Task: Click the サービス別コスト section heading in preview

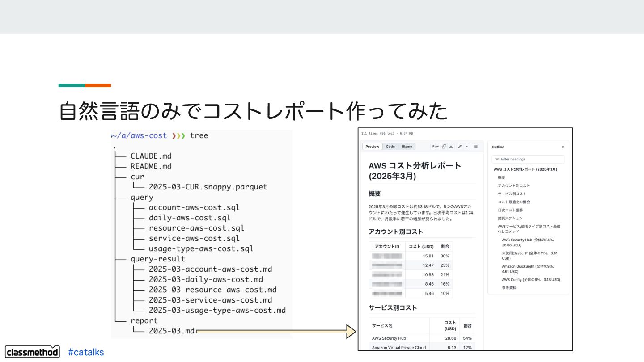Action: 393,308
